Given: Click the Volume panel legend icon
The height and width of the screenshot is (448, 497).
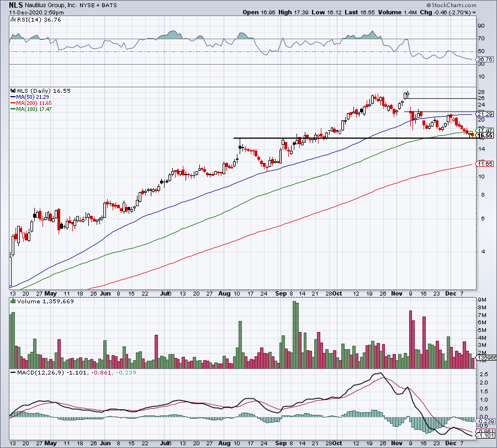Looking at the screenshot, I should [x=13, y=301].
